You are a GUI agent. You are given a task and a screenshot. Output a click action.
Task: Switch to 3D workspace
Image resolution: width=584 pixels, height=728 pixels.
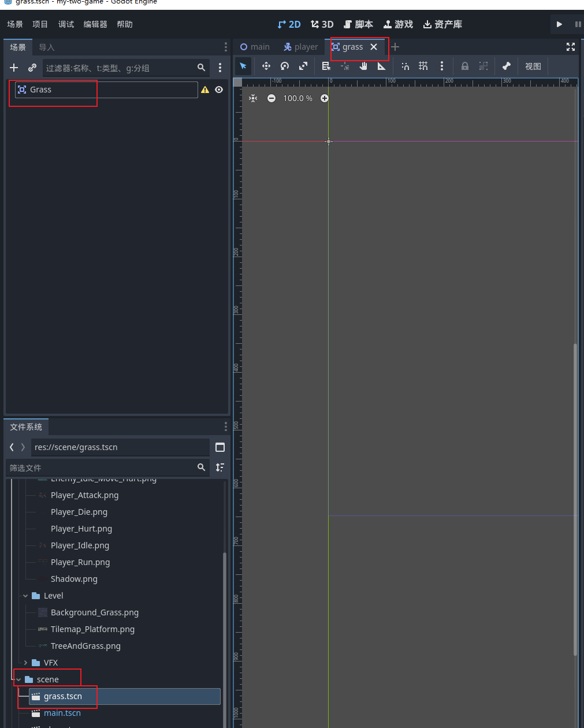point(322,24)
